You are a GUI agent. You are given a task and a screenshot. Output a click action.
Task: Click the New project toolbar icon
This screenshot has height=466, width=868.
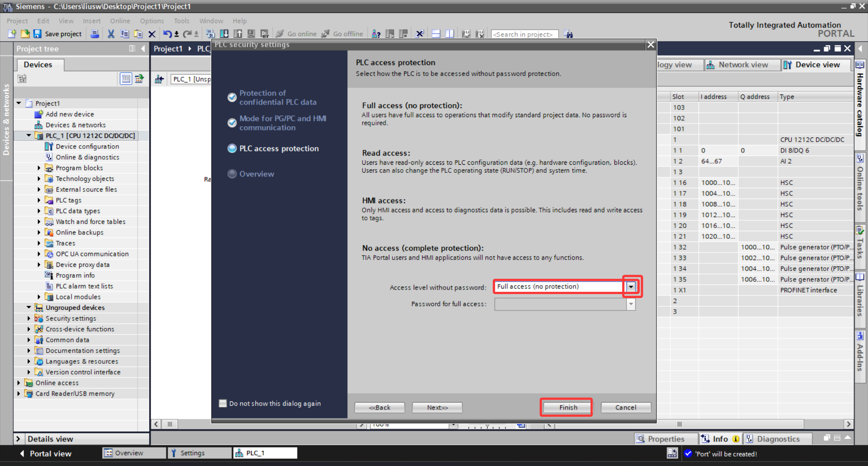pyautogui.click(x=12, y=33)
